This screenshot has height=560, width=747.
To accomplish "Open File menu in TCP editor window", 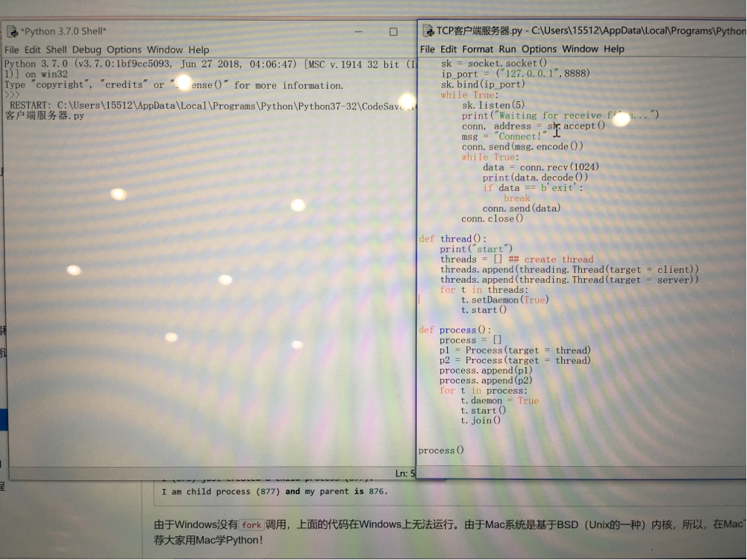I will point(428,49).
